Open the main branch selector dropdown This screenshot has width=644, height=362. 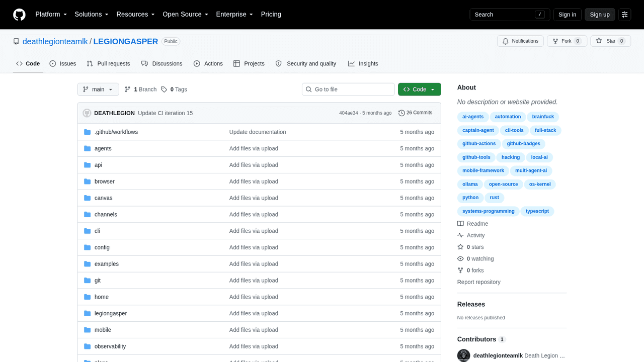(98, 89)
